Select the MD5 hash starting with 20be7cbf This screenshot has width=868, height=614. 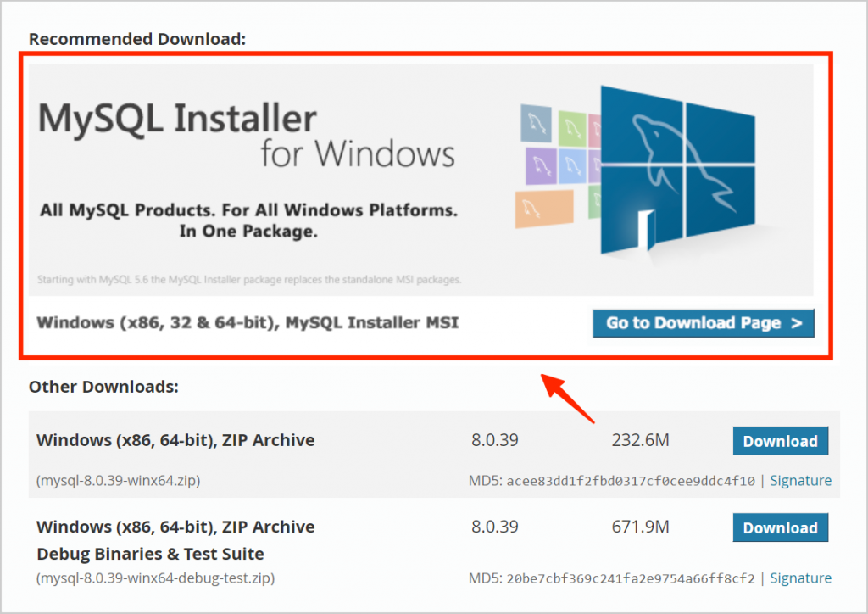coord(630,578)
